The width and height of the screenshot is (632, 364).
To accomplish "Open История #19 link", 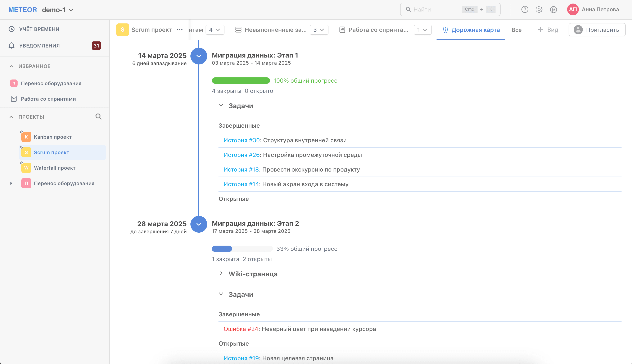I will click(241, 358).
